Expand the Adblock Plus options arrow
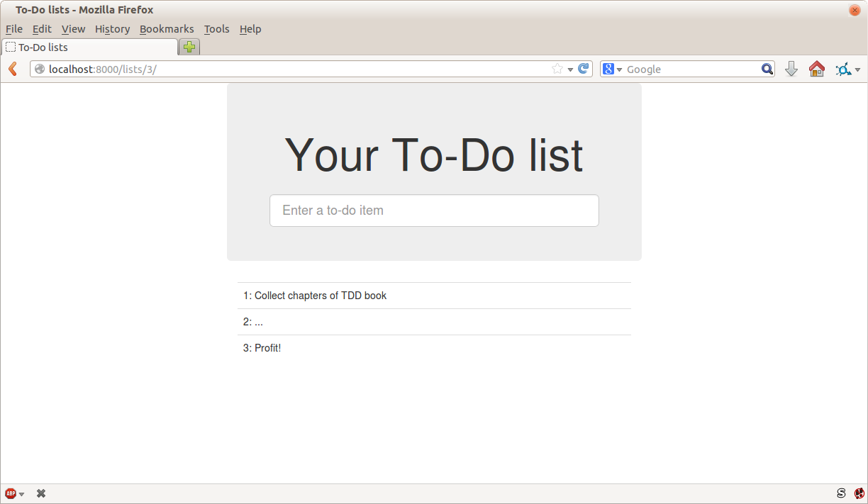This screenshot has width=868, height=504. [x=20, y=493]
